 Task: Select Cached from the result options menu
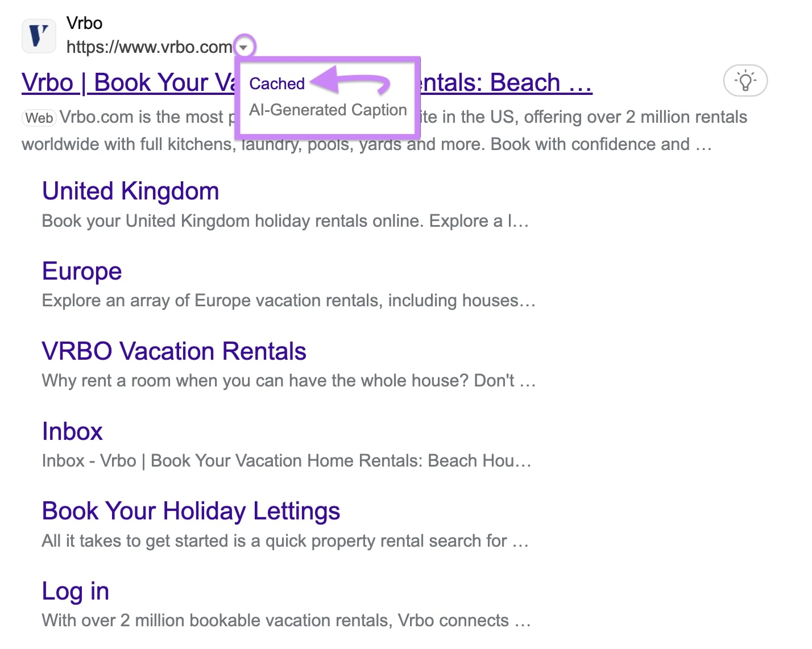coord(277,83)
